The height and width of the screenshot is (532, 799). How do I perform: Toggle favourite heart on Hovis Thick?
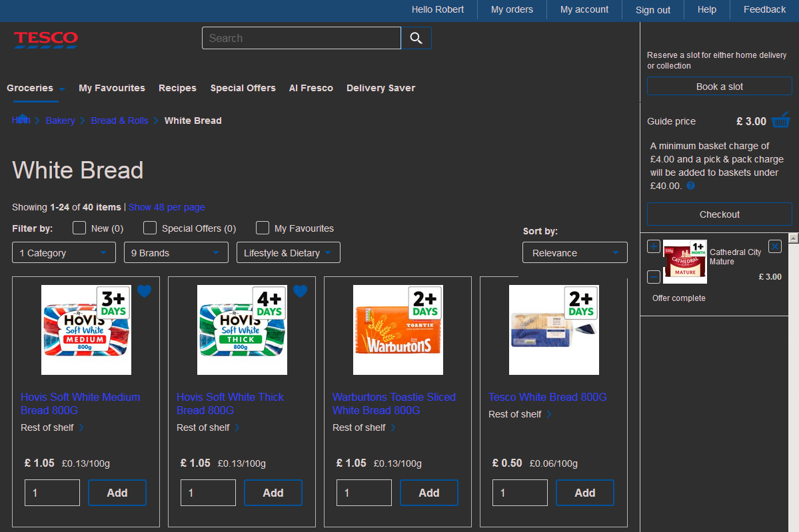click(x=300, y=291)
